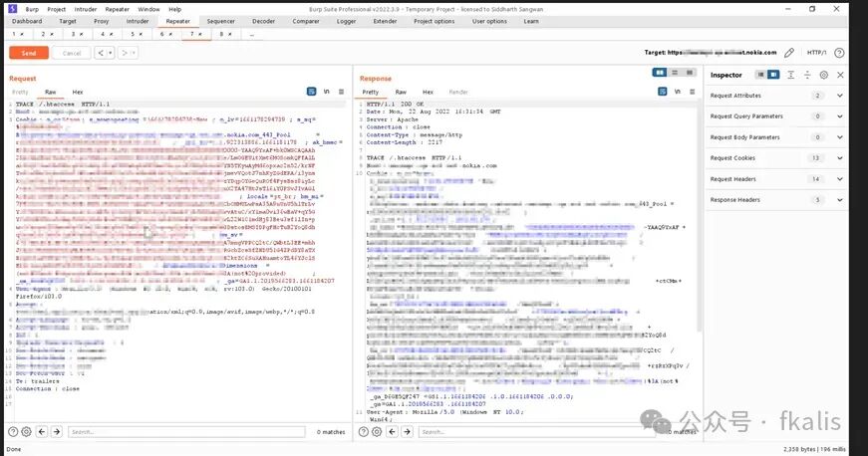Go back to previous request in history
The image size is (868, 456).
point(101,53)
